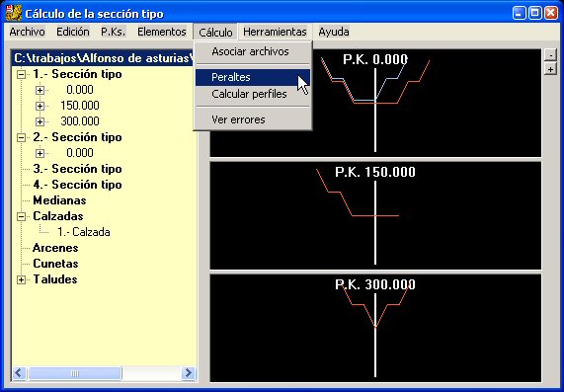Click the P.K. 150.000 section preview
The height and width of the screenshot is (392, 564).
(375, 215)
